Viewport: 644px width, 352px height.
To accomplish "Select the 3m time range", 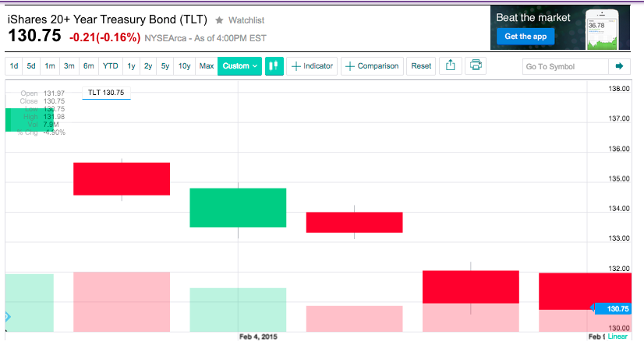I will point(69,66).
